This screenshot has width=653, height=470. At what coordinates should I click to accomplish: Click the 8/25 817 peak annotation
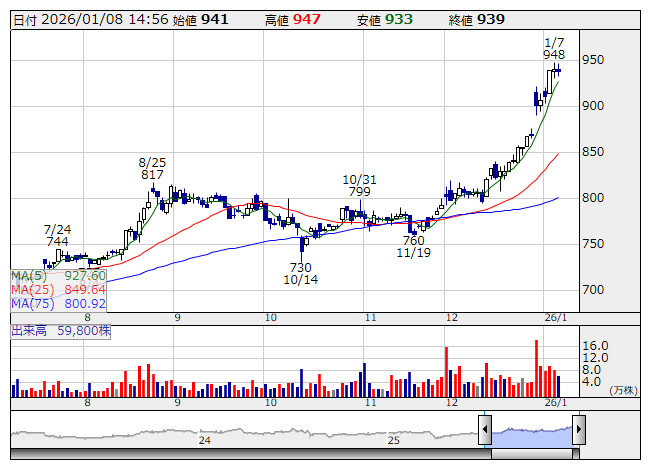pyautogui.click(x=152, y=168)
